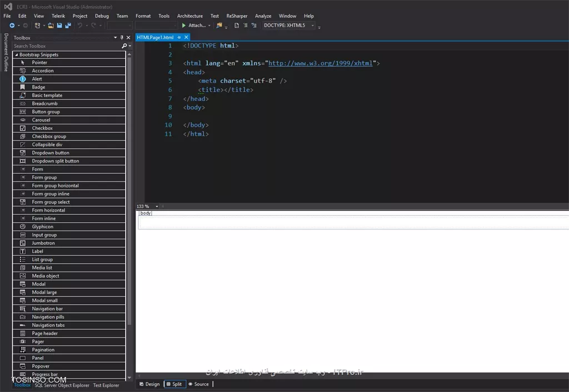The height and width of the screenshot is (392, 569).
Task: Open the Toolbox window position dropdown arrow
Action: (116, 38)
